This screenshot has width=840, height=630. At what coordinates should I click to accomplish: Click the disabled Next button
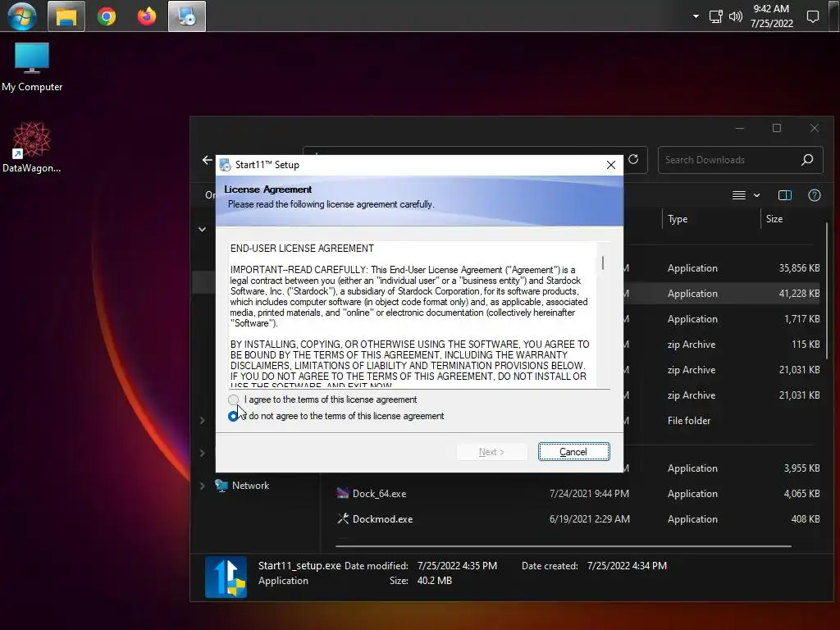point(491,452)
